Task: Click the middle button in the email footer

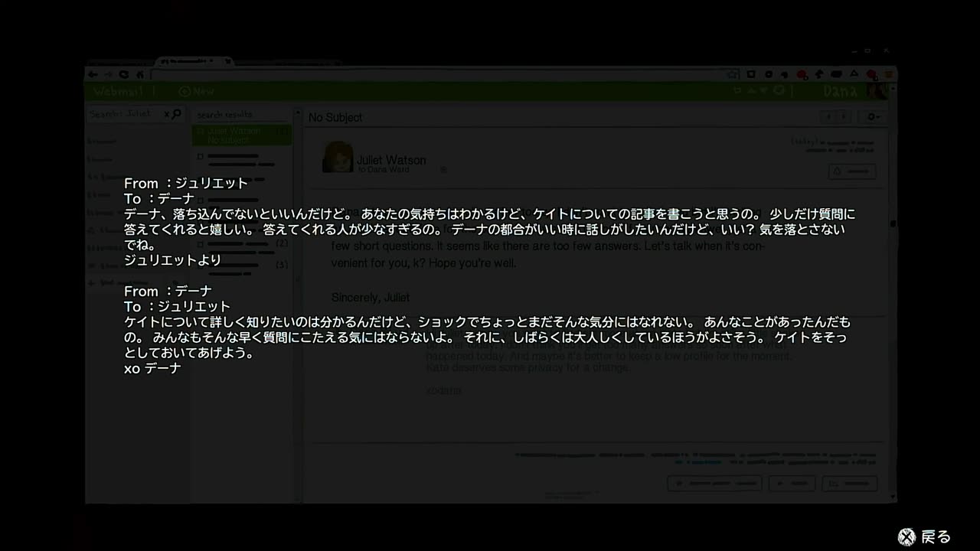Action: coord(792,484)
